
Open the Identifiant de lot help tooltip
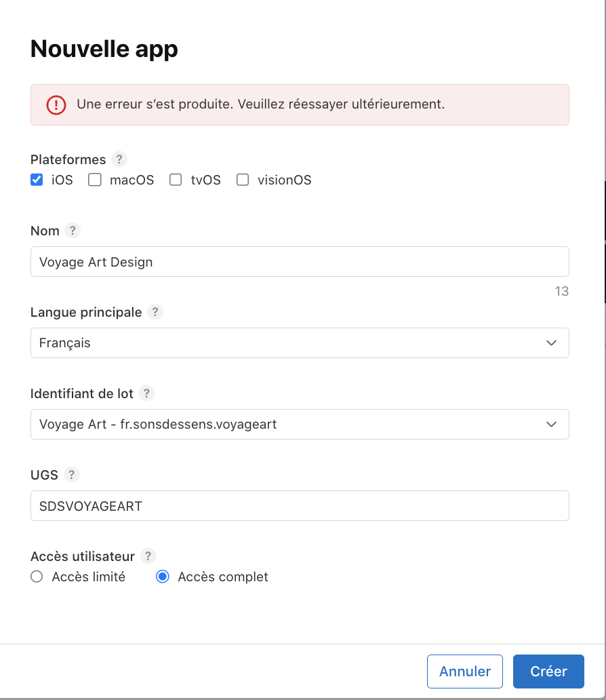(147, 393)
